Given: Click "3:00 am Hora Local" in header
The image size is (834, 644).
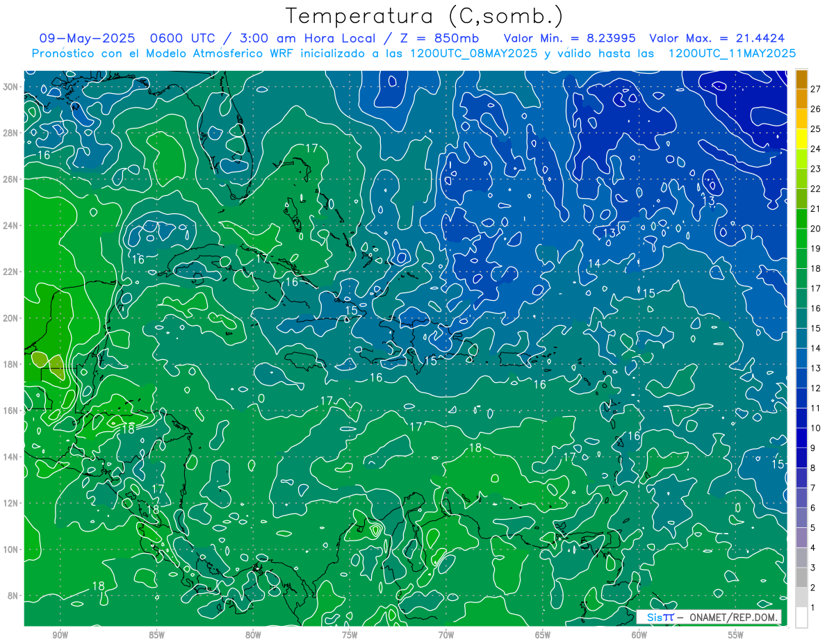Looking at the screenshot, I should [x=309, y=38].
